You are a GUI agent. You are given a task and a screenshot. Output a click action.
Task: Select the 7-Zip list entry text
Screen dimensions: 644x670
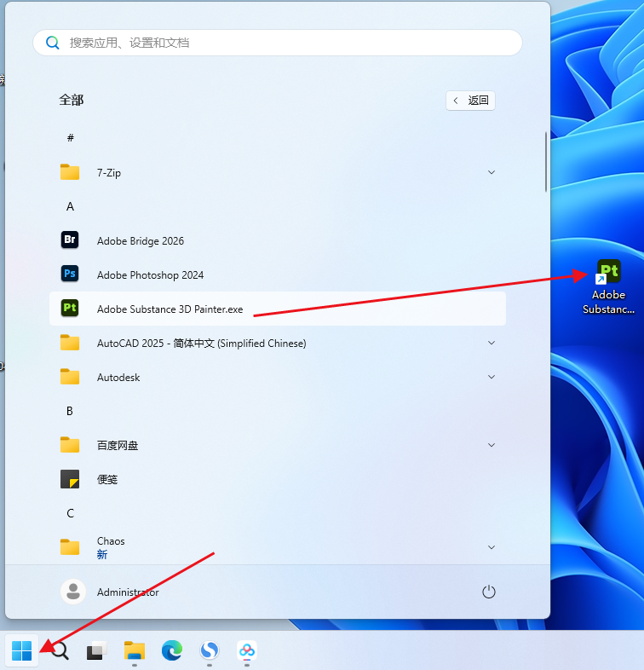[x=109, y=173]
